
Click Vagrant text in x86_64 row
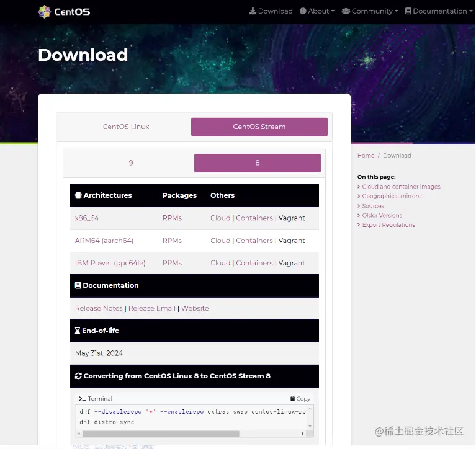click(x=292, y=218)
